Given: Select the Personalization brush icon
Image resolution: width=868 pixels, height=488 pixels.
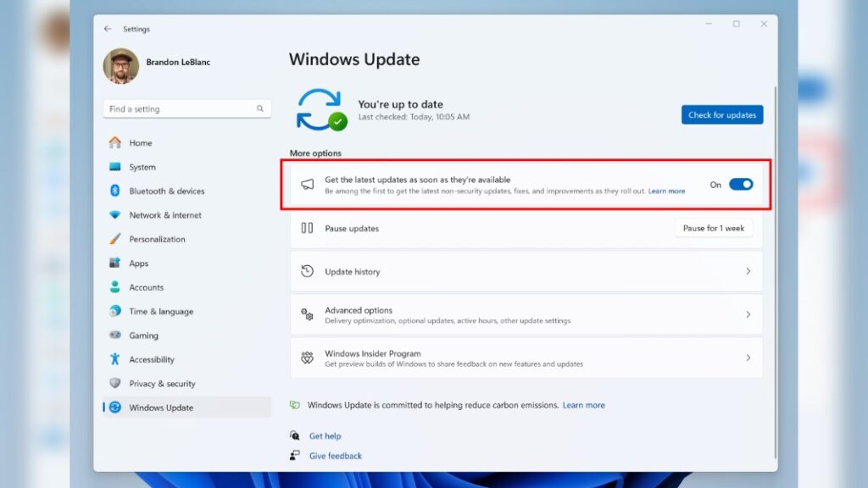Looking at the screenshot, I should coord(121,239).
